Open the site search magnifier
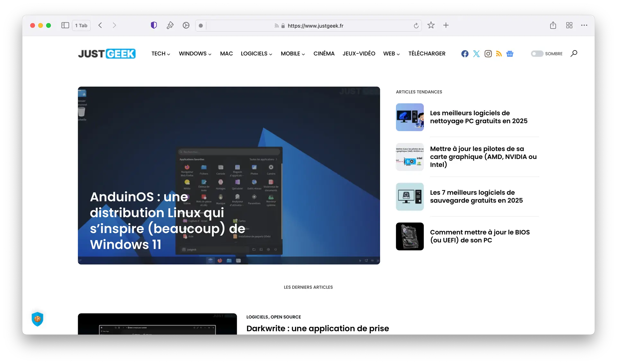Screen dimensions: 617x364 pyautogui.click(x=574, y=53)
